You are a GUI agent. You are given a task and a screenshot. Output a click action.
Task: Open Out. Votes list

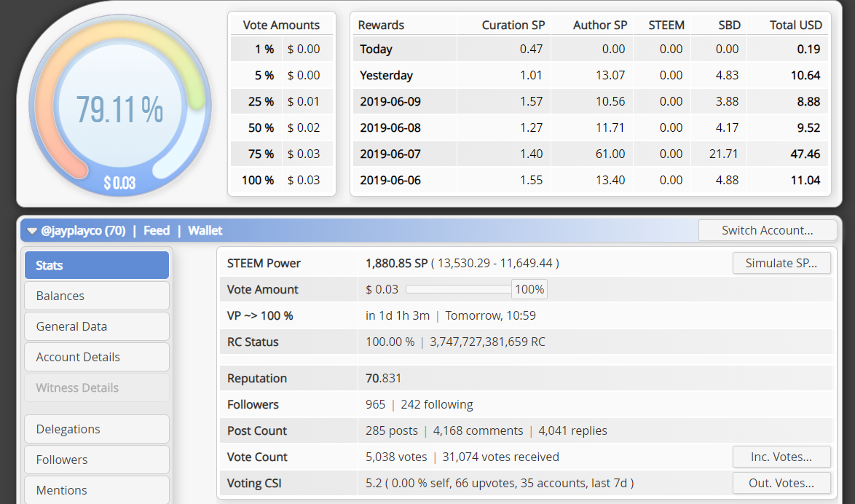(x=781, y=483)
